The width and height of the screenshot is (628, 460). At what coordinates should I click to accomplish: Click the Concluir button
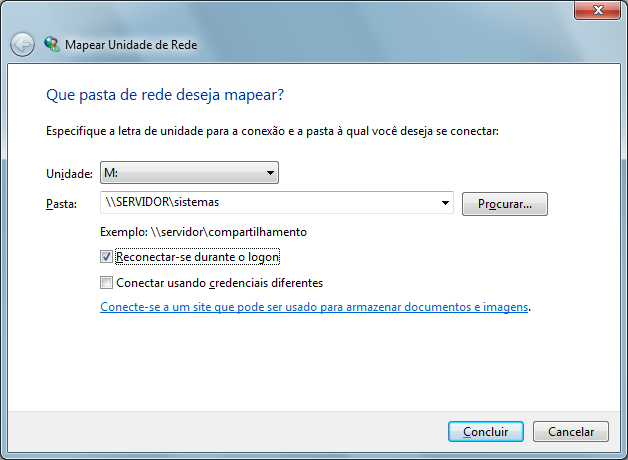pos(485,432)
